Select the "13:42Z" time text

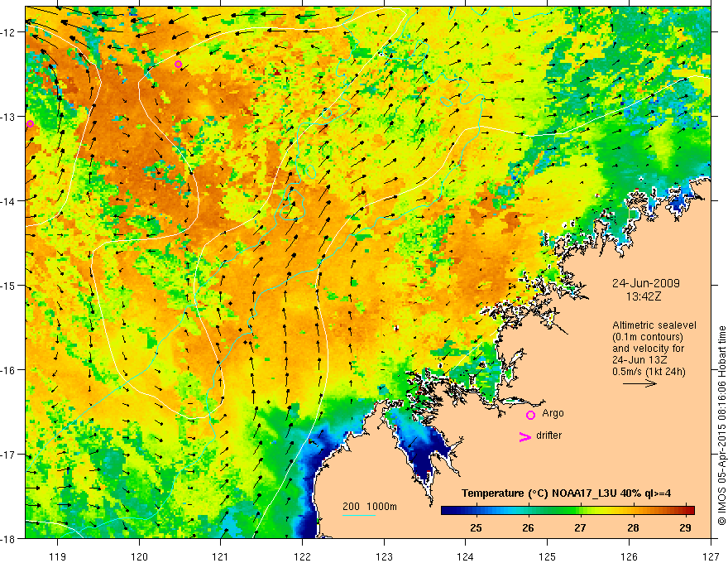643,296
